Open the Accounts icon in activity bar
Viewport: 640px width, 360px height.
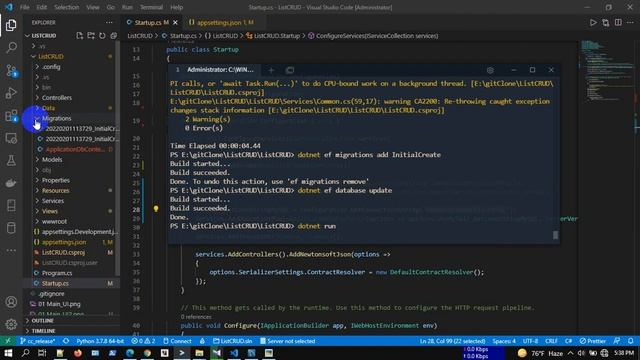pos(11,302)
